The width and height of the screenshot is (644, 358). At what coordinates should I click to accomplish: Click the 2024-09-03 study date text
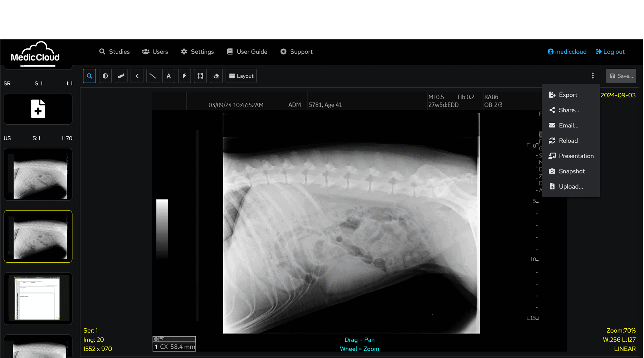coord(618,95)
